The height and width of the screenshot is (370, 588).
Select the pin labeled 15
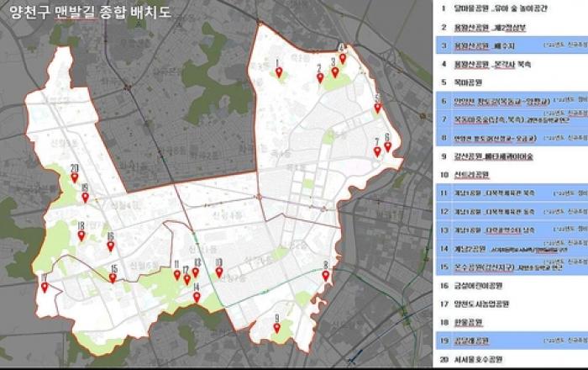(x=113, y=277)
